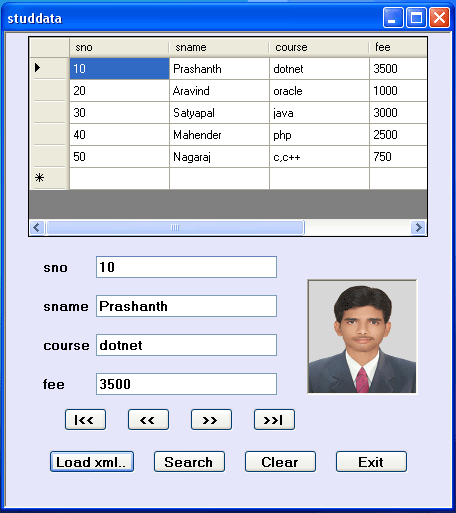This screenshot has height=513, width=456.
Task: Click the Exit button
Action: (371, 462)
